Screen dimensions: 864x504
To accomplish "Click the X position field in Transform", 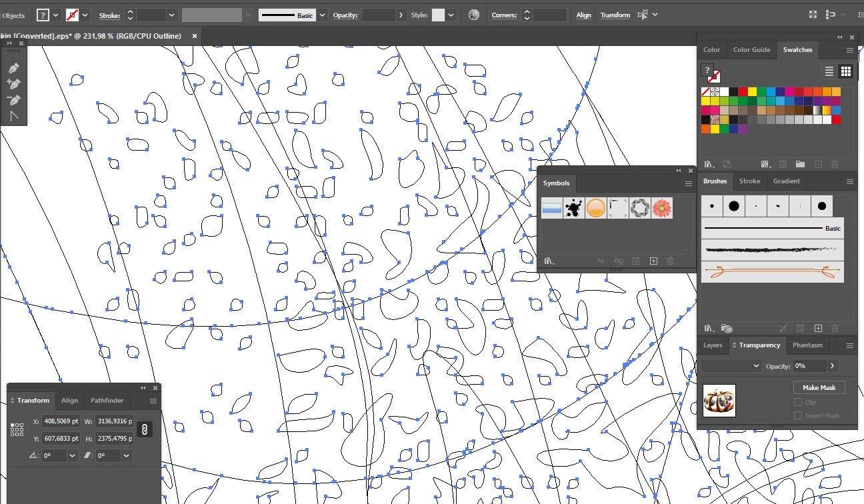I will [61, 421].
